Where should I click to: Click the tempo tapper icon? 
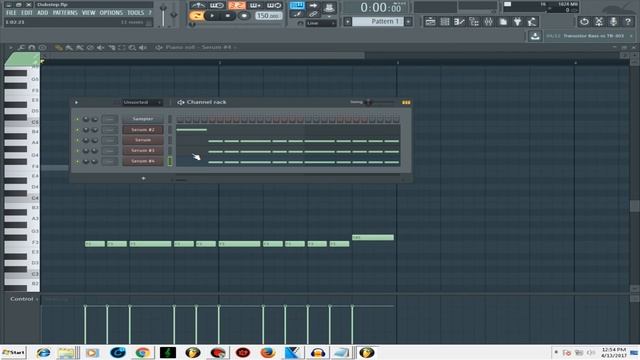[532, 22]
